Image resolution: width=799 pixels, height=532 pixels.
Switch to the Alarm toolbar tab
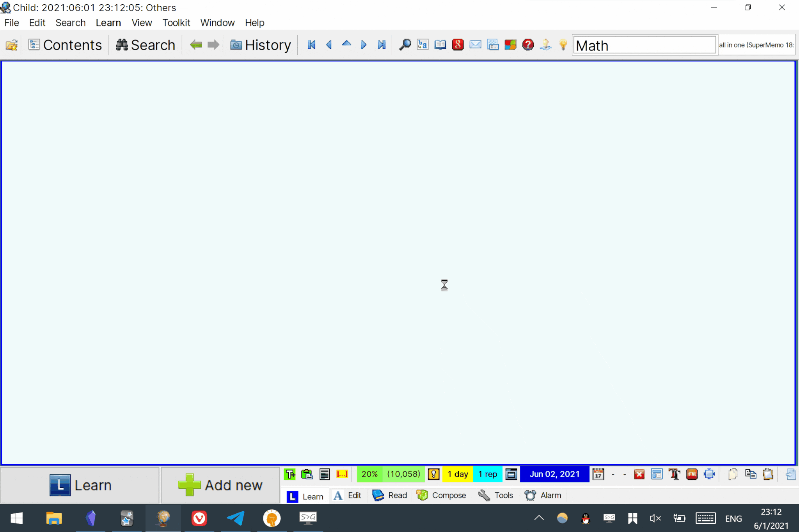click(543, 495)
